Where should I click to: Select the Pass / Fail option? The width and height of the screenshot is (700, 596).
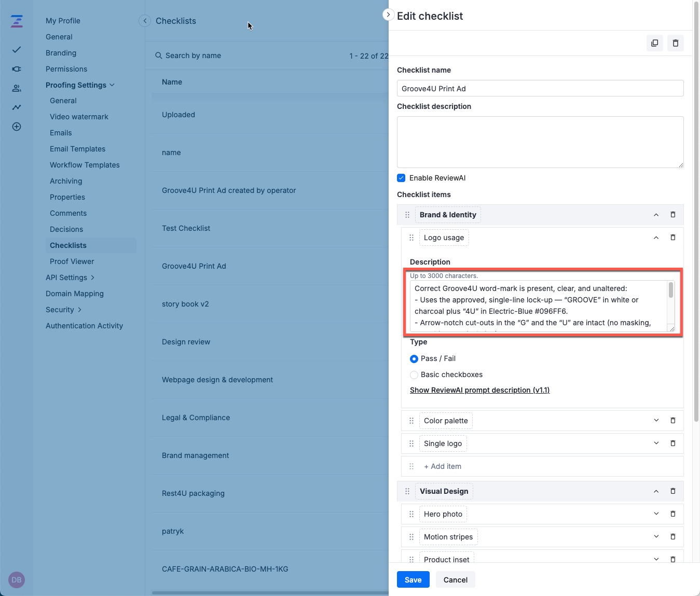(x=414, y=358)
